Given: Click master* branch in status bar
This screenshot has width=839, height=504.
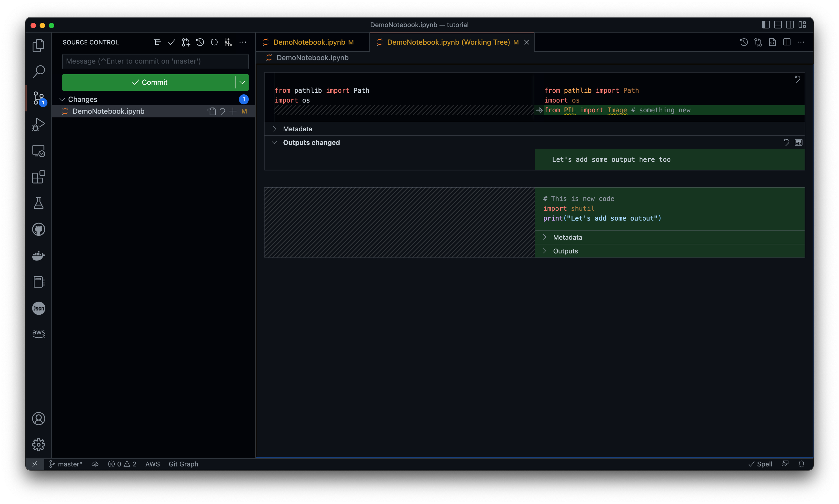Looking at the screenshot, I should [66, 464].
